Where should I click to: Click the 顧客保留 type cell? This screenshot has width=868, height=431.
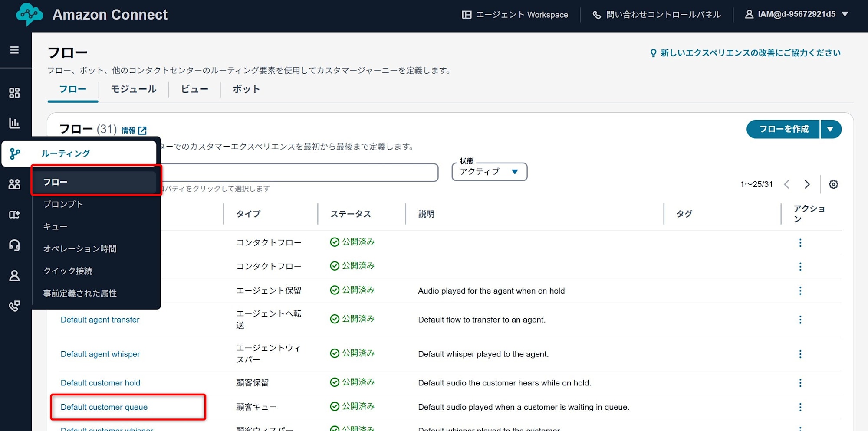pyautogui.click(x=252, y=383)
